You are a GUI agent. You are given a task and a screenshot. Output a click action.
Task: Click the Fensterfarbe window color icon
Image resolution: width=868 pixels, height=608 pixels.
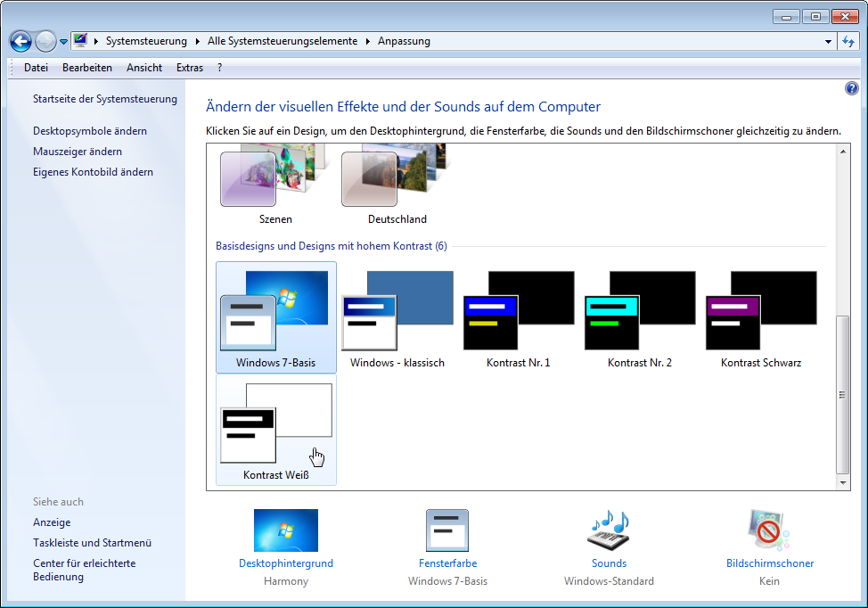pos(447,530)
